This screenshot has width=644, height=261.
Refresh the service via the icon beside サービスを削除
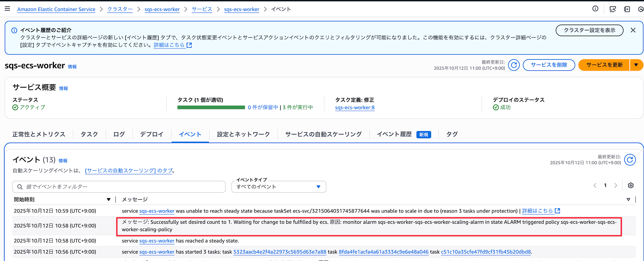point(514,65)
